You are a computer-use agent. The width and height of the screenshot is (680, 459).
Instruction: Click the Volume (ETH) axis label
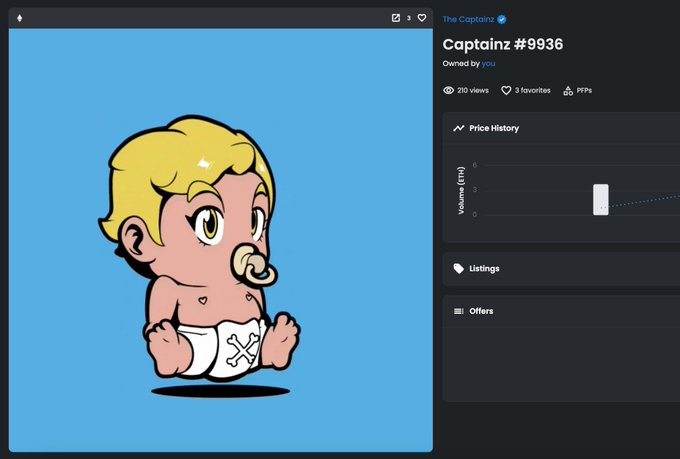(x=461, y=190)
